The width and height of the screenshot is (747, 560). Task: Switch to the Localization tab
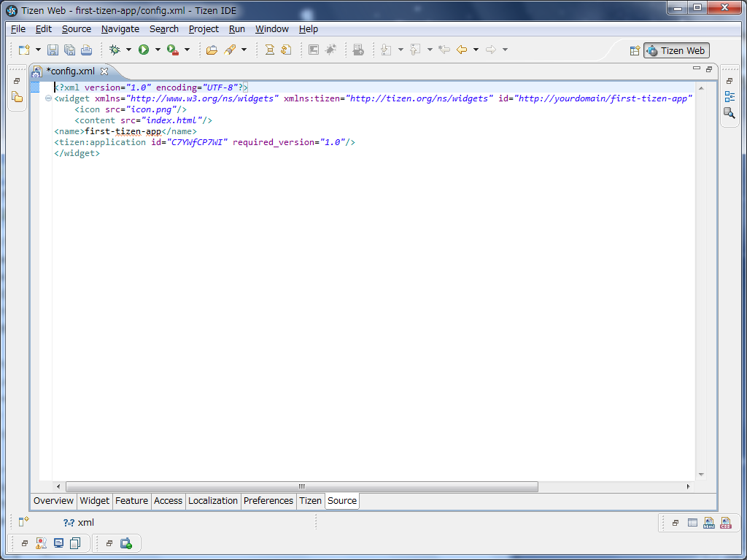[x=212, y=501]
